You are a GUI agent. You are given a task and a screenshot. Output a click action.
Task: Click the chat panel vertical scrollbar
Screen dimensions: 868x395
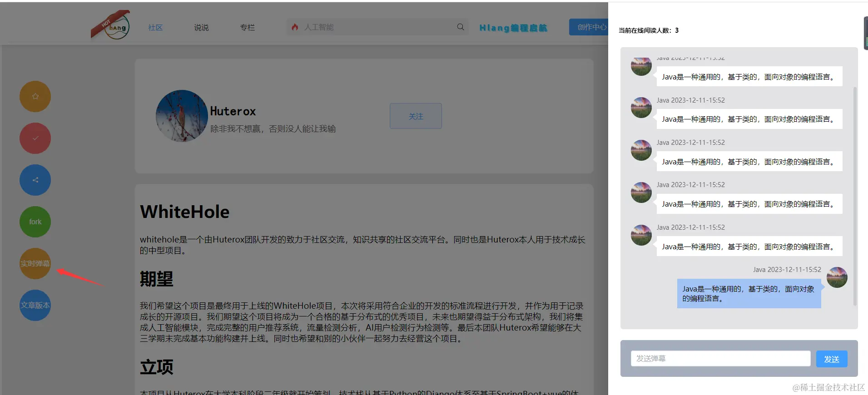(x=855, y=196)
